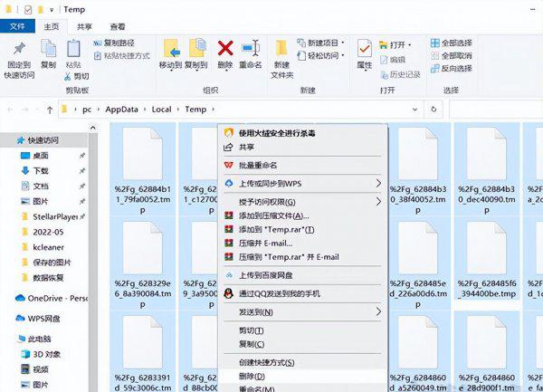Switch to the 共享 tab

84,26
